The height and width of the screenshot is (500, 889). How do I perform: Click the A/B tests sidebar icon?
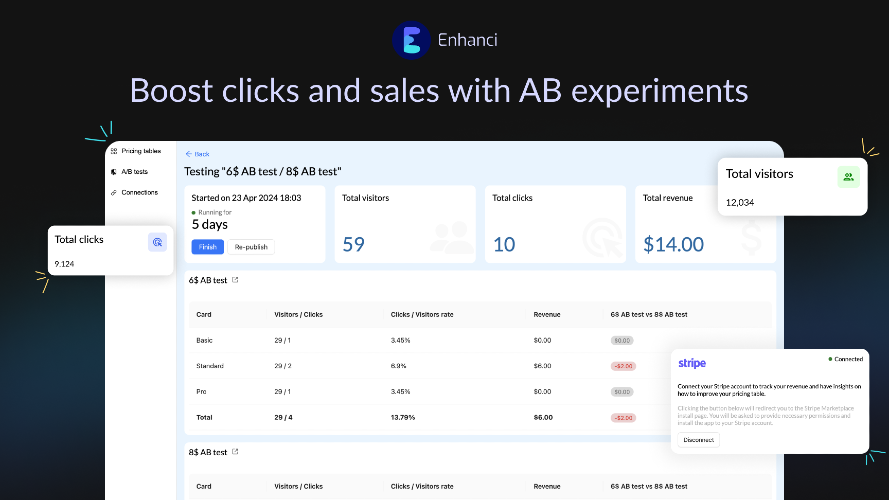pyautogui.click(x=114, y=171)
